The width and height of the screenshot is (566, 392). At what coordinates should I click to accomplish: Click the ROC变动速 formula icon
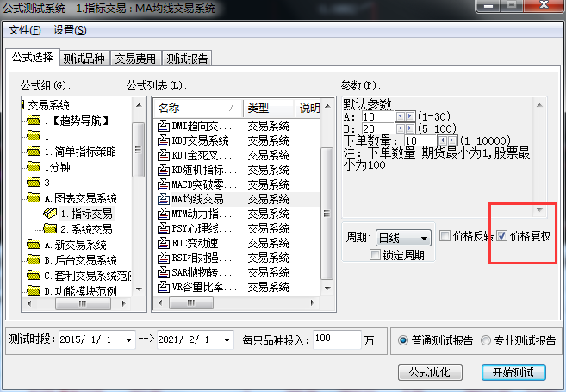(x=164, y=243)
